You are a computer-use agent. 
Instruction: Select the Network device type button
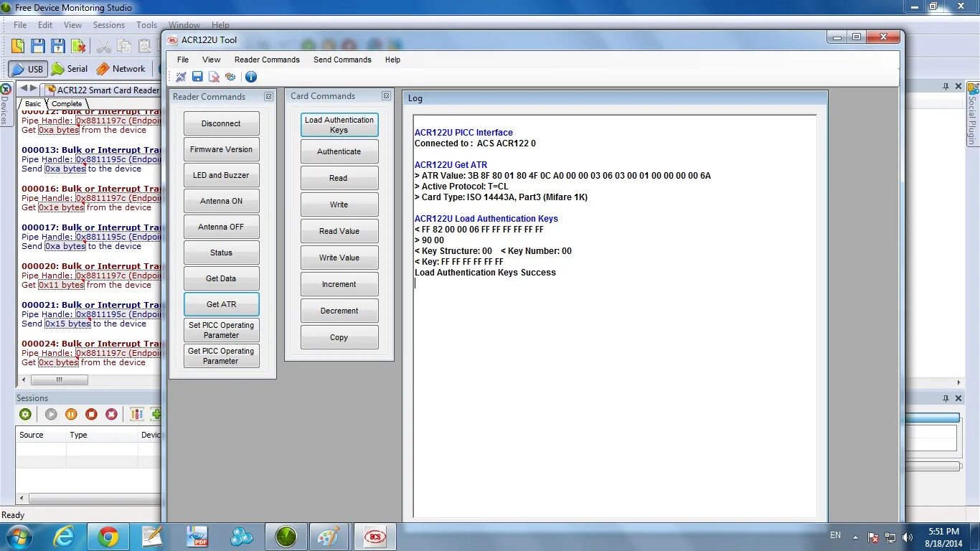coord(121,69)
